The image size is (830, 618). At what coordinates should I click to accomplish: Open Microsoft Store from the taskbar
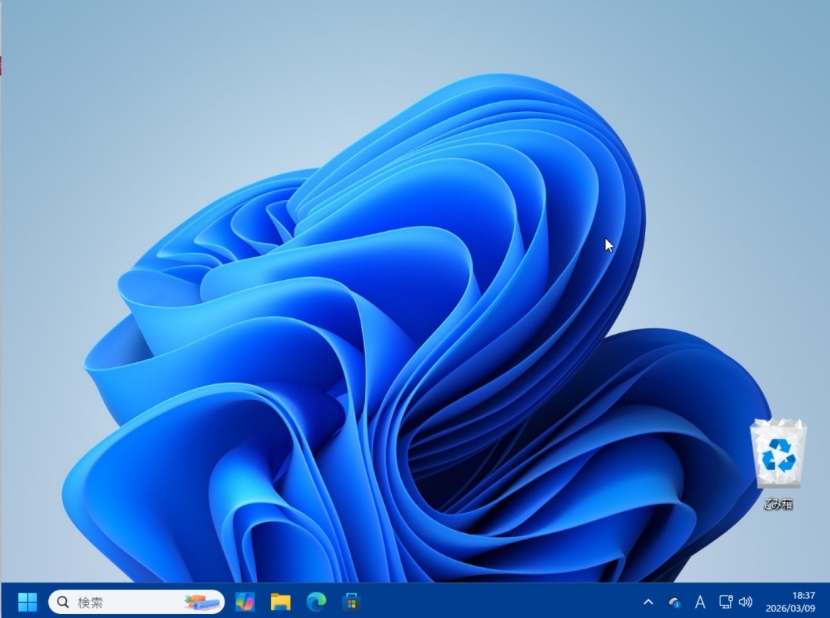tap(351, 602)
